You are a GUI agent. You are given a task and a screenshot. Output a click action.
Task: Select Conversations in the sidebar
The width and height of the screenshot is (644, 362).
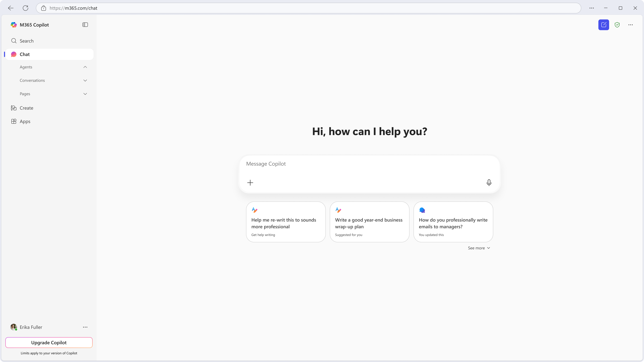click(x=32, y=80)
